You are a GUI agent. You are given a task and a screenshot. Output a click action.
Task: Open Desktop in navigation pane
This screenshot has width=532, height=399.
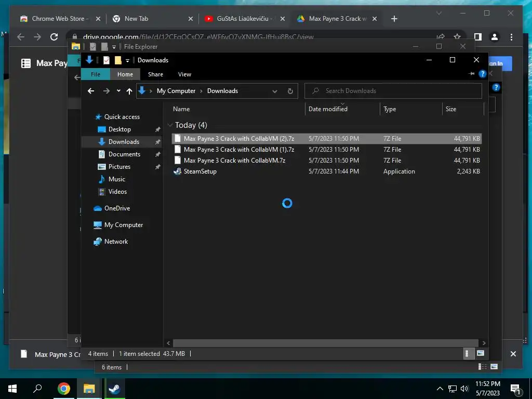coord(119,129)
